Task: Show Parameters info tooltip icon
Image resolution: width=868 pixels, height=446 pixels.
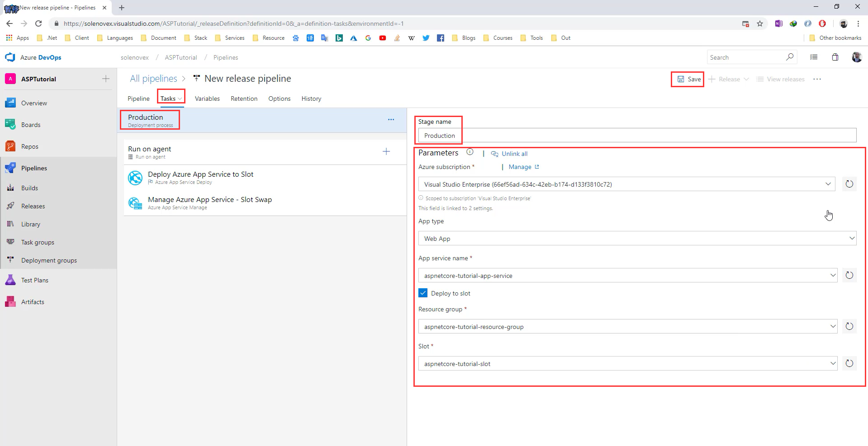Action: tap(470, 152)
